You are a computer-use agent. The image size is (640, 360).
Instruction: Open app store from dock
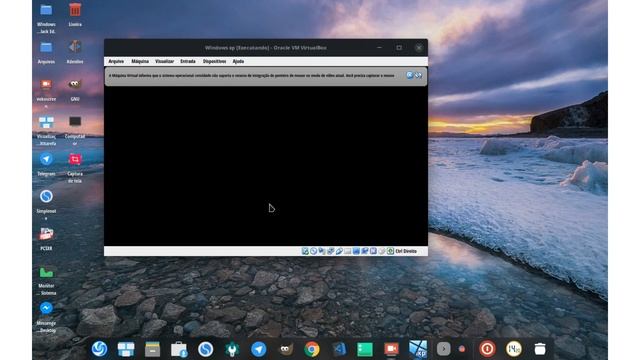(179, 349)
